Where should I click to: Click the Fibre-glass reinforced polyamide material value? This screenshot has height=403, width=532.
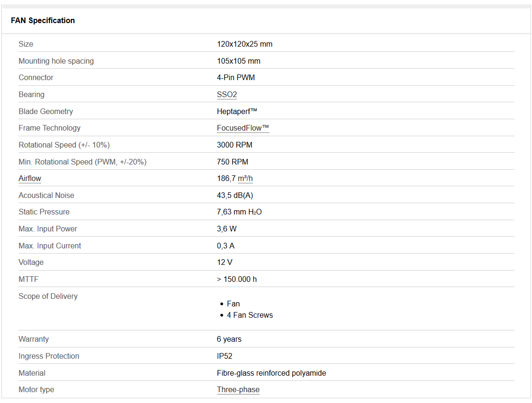point(271,373)
